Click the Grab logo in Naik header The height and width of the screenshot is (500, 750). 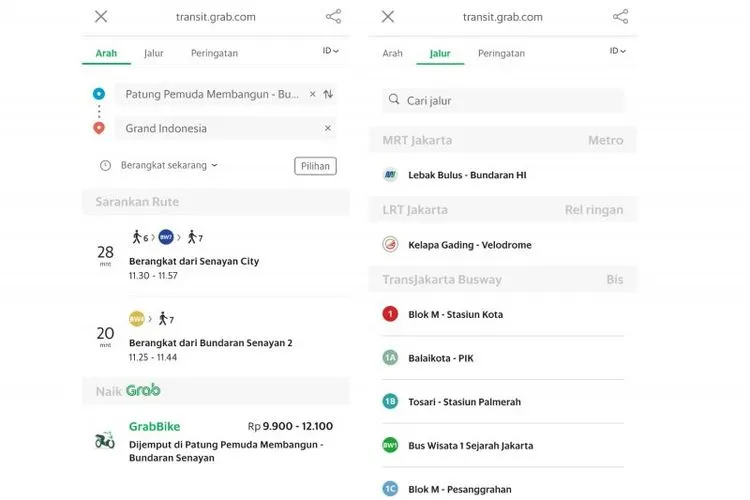(143, 390)
